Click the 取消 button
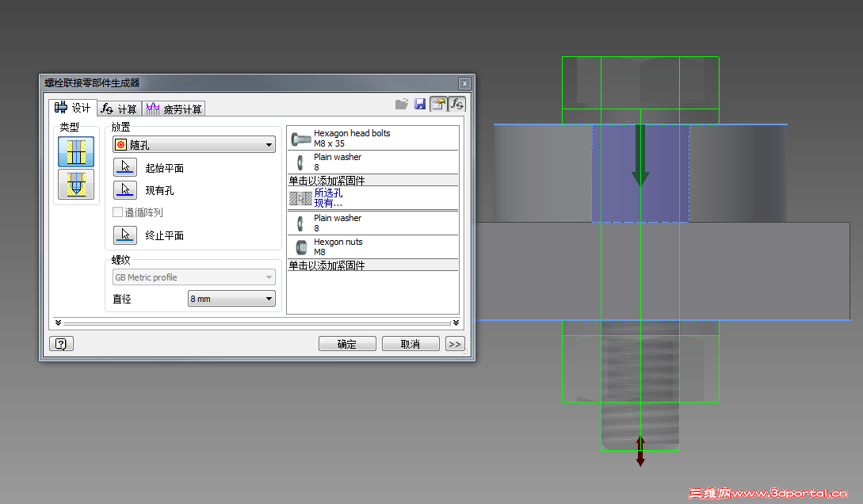Screen dimensions: 863x504 tap(410, 344)
